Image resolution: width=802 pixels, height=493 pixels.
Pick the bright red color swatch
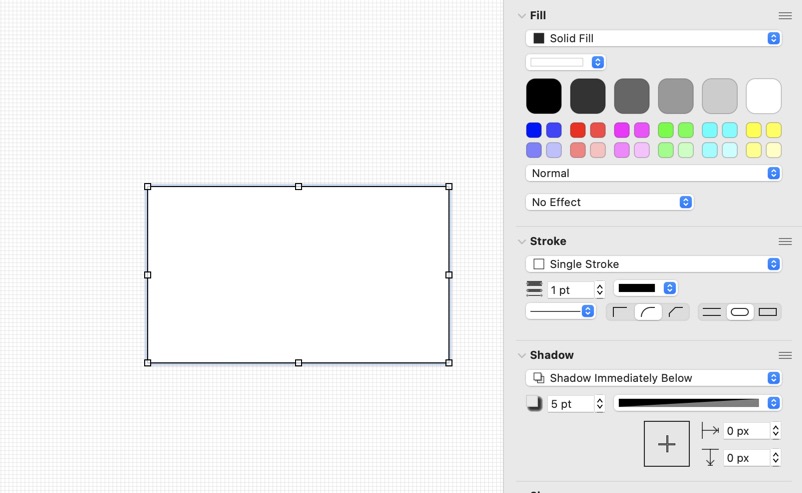pyautogui.click(x=577, y=130)
